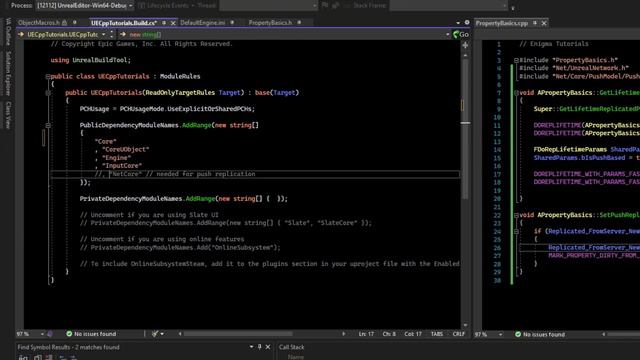This screenshot has height=360, width=640.
Task: Click the vertical scrollbar of Build.cs editor
Action: click(x=465, y=130)
